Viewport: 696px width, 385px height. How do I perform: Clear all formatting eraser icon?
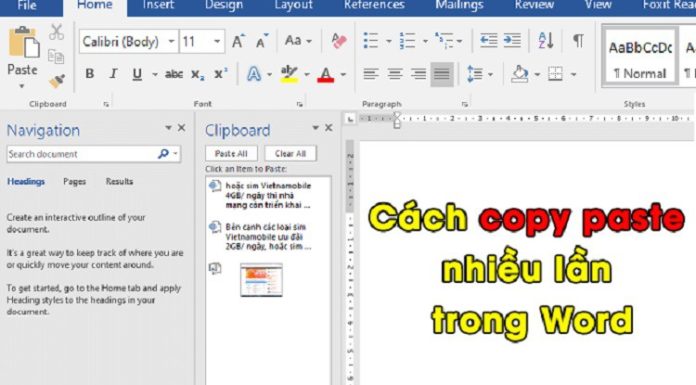339,41
